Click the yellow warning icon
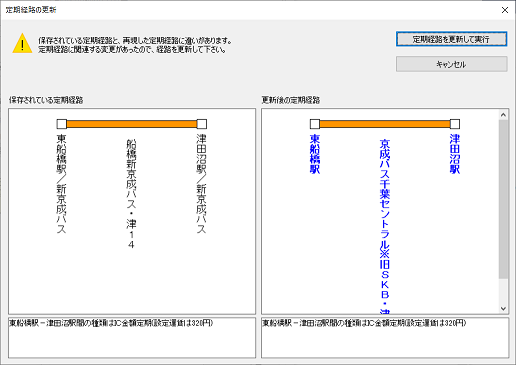Screen dimensions: 516x365 [x=22, y=44]
